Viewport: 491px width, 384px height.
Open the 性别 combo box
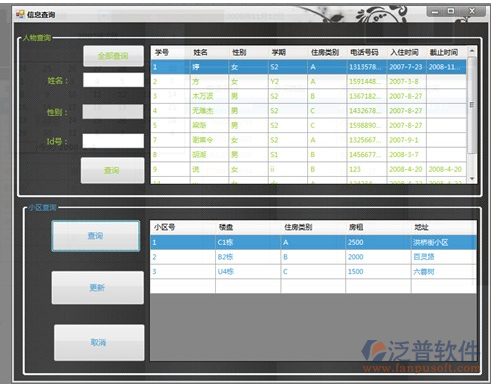[113, 112]
